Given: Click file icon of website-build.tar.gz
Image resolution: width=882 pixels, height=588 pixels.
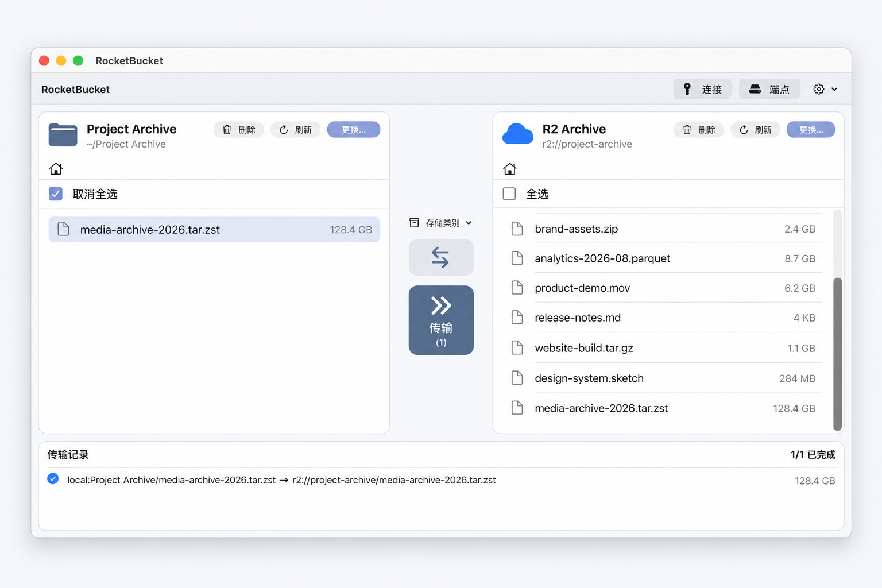Looking at the screenshot, I should click(x=517, y=348).
